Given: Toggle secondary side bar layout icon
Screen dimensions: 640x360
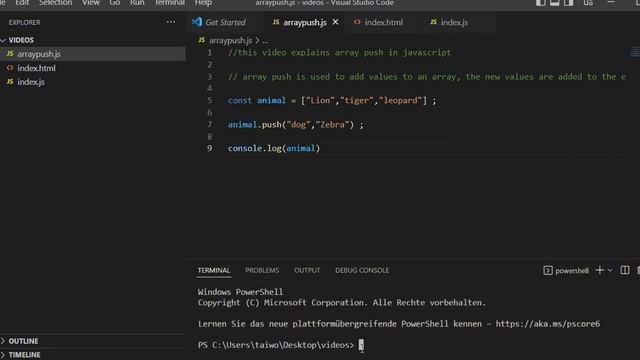Looking at the screenshot, I should coord(569,3).
